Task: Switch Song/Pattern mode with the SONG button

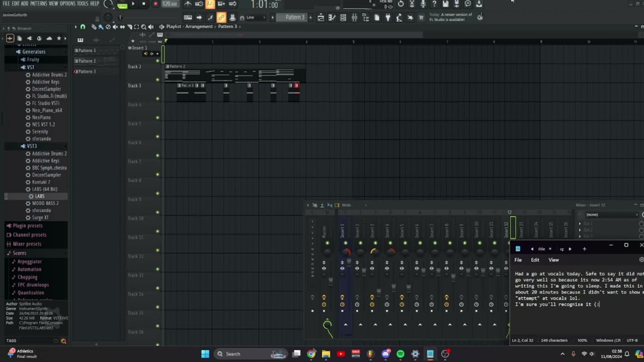Action: point(122,6)
